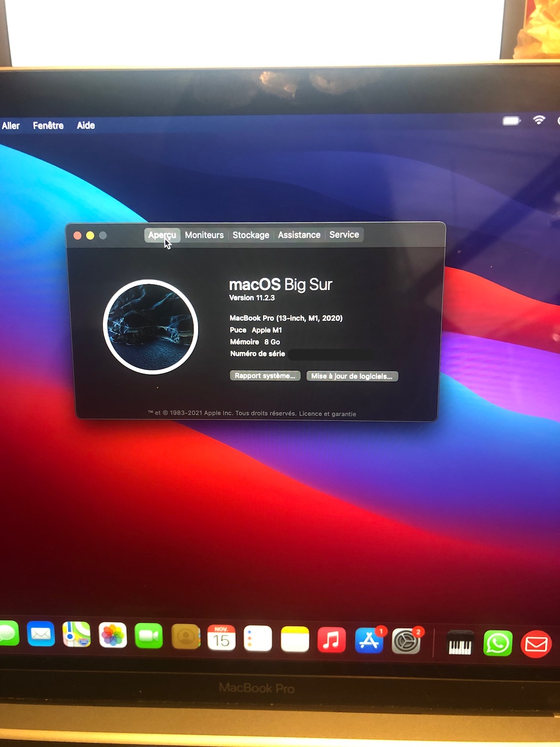The height and width of the screenshot is (747, 560).
Task: Click the Rapport système button
Action: coord(265,376)
